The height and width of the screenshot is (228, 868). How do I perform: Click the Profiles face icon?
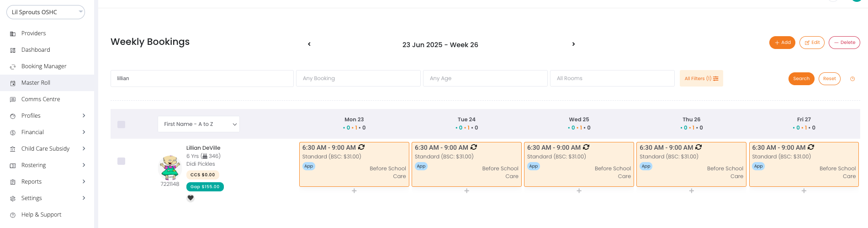pos(13,116)
